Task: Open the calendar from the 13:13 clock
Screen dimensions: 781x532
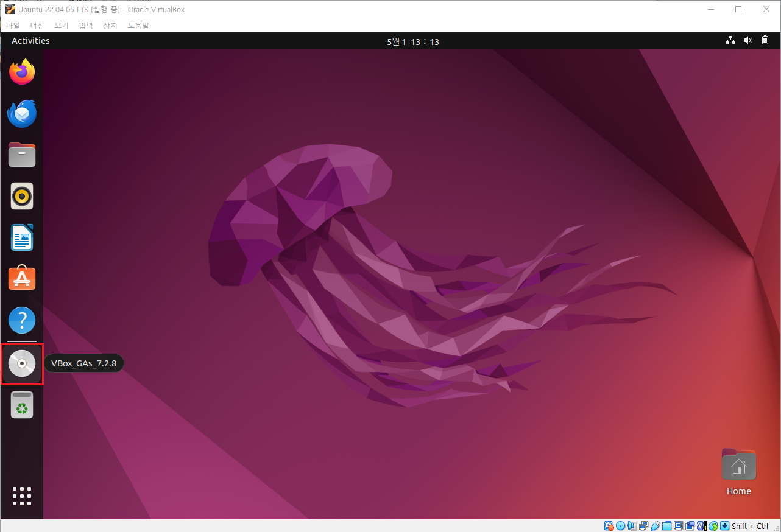Action: (413, 41)
